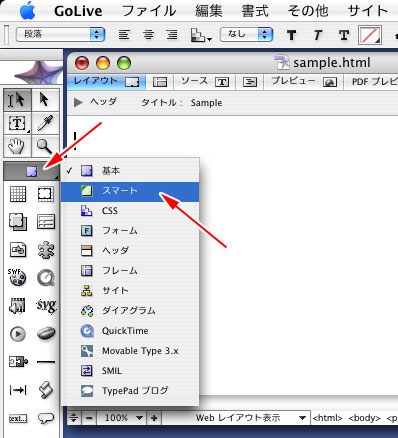Pick the horizontal line object

46,362
